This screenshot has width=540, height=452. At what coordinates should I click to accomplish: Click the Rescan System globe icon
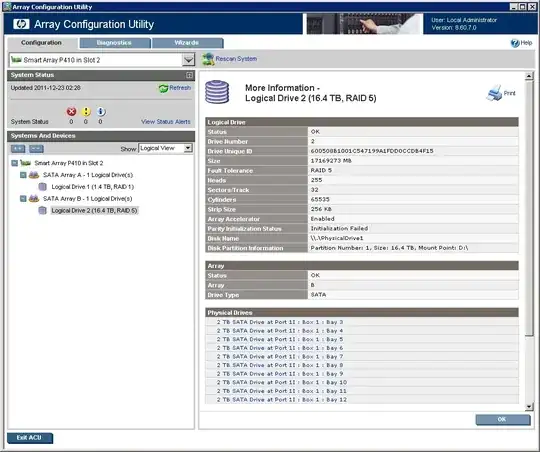coord(208,59)
